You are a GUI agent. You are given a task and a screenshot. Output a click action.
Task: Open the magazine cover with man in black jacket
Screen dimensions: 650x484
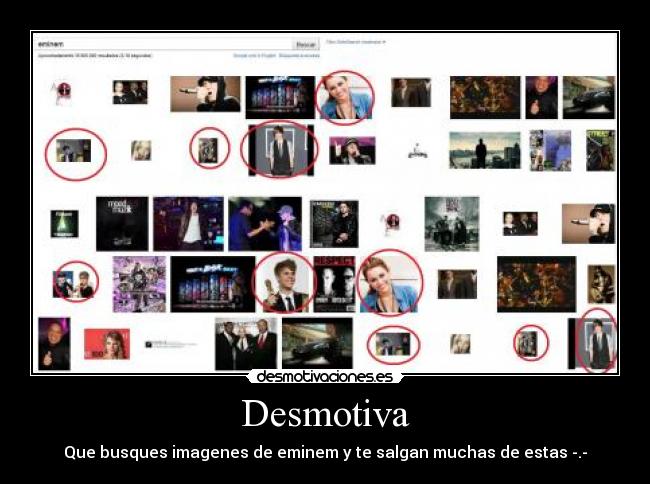pyautogui.click(x=334, y=224)
